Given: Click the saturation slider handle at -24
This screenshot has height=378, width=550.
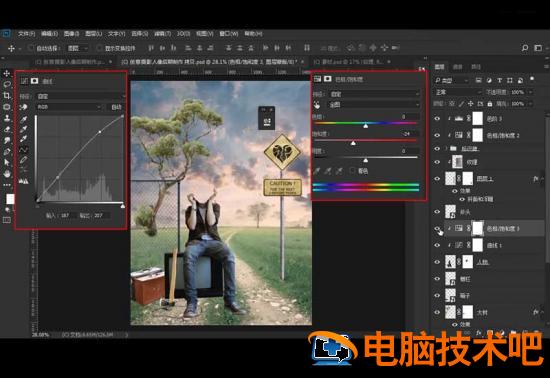Looking at the screenshot, I should (353, 143).
